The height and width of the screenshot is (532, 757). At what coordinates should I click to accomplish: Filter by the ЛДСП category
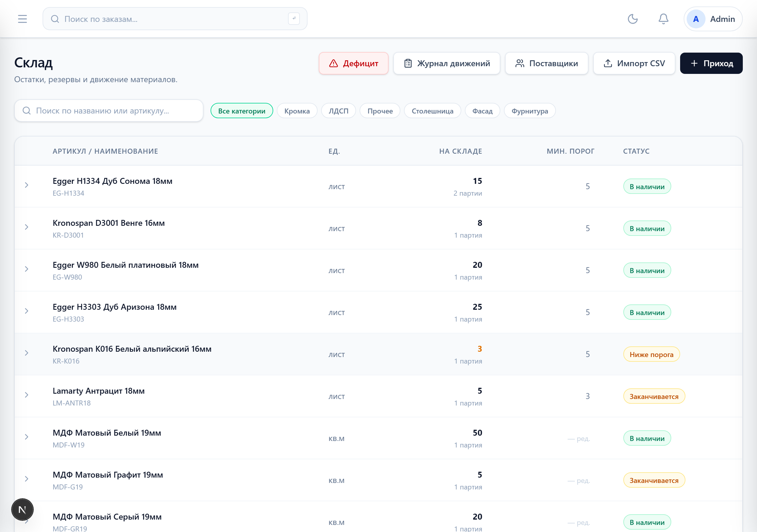(x=338, y=111)
